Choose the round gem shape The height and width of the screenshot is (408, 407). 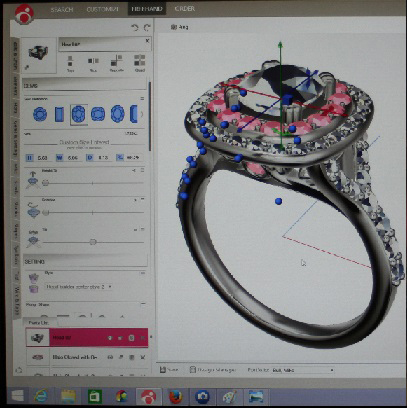click(40, 114)
